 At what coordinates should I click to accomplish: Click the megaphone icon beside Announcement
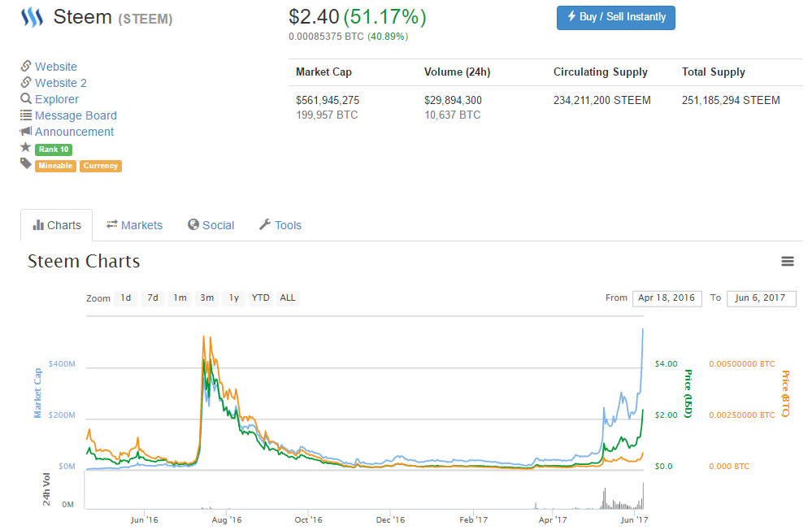(x=26, y=131)
